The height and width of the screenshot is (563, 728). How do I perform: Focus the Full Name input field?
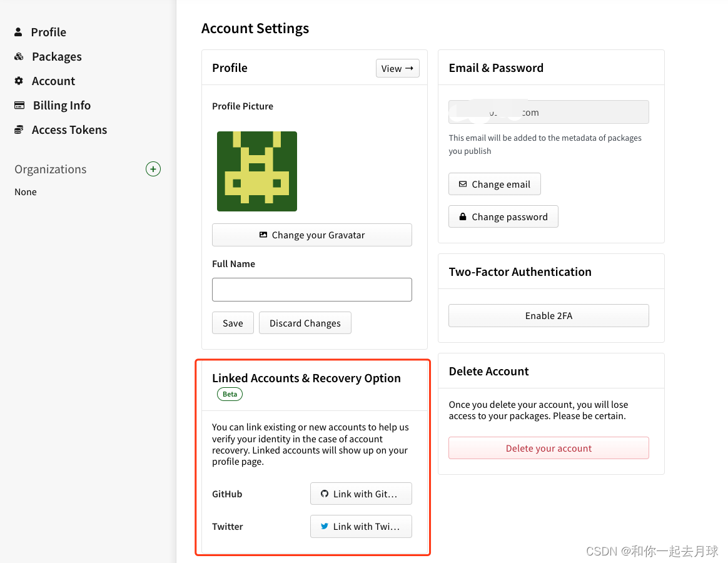coord(312,290)
